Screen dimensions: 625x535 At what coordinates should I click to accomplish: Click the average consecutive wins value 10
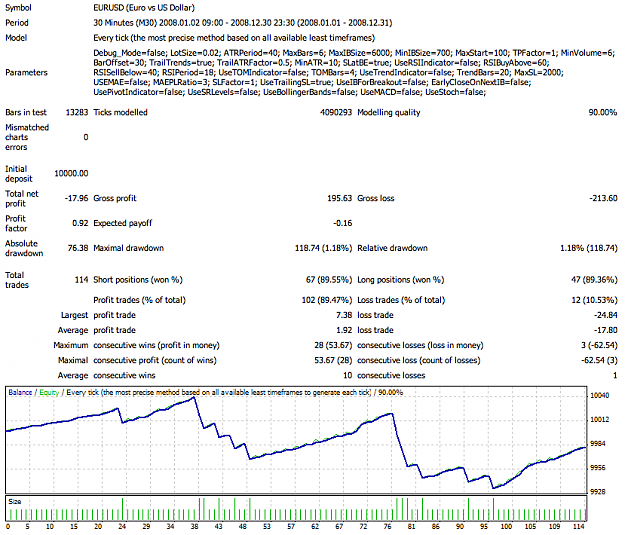348,376
